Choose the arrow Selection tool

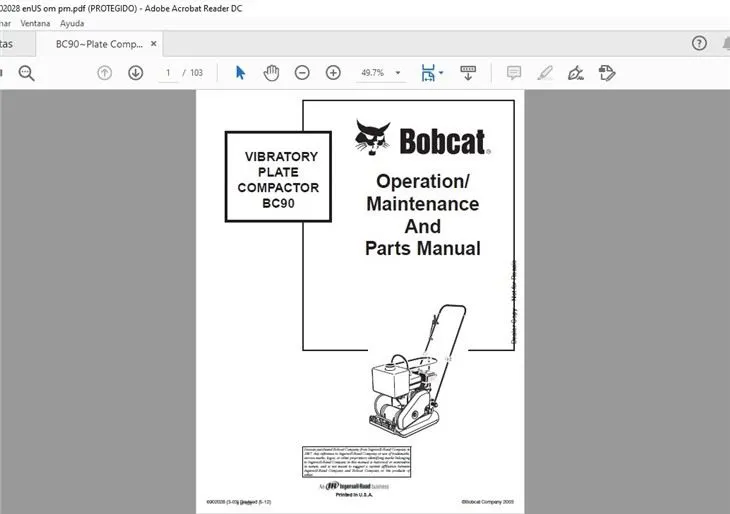(x=240, y=73)
